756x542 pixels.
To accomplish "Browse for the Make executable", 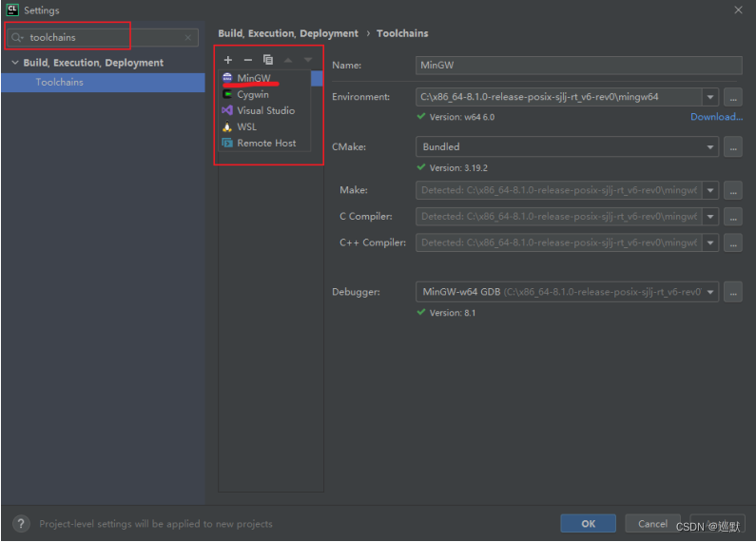I will tap(733, 190).
